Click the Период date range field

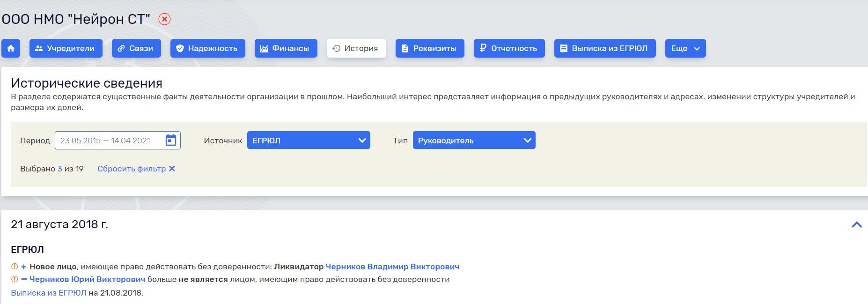118,141
